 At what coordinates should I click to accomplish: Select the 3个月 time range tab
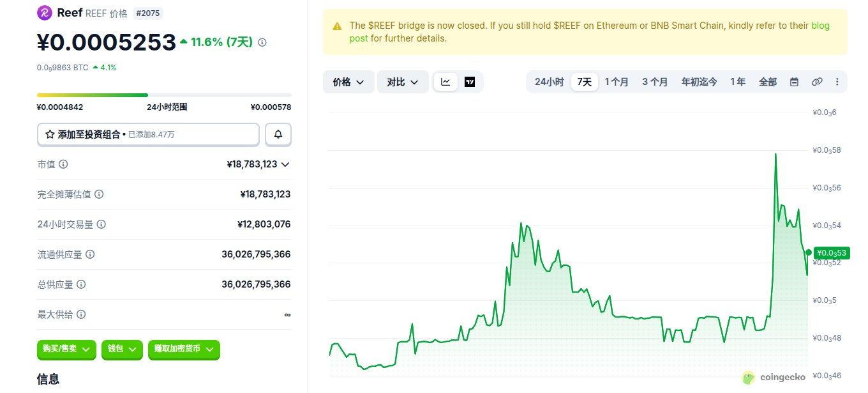(655, 82)
